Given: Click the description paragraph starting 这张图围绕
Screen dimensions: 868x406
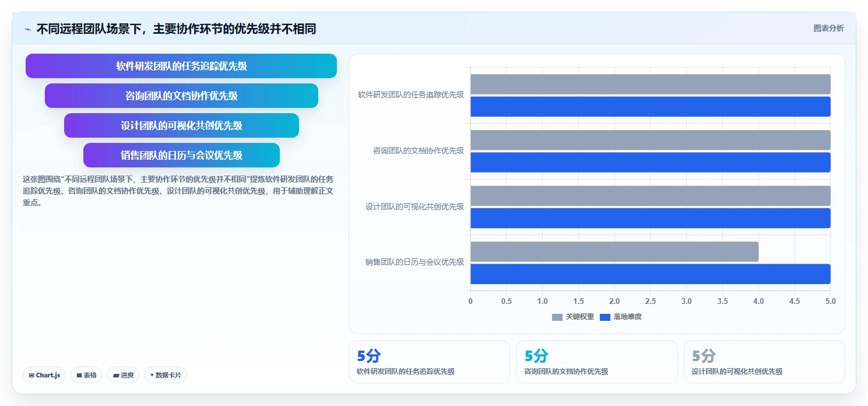Looking at the screenshot, I should tap(178, 191).
